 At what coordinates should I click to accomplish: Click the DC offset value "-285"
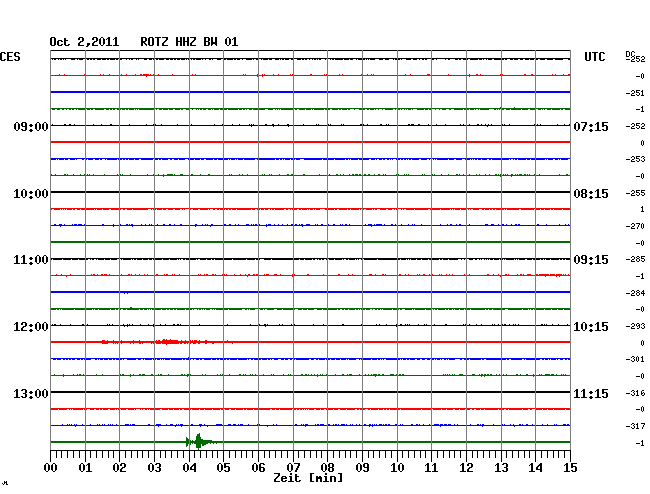635,259
